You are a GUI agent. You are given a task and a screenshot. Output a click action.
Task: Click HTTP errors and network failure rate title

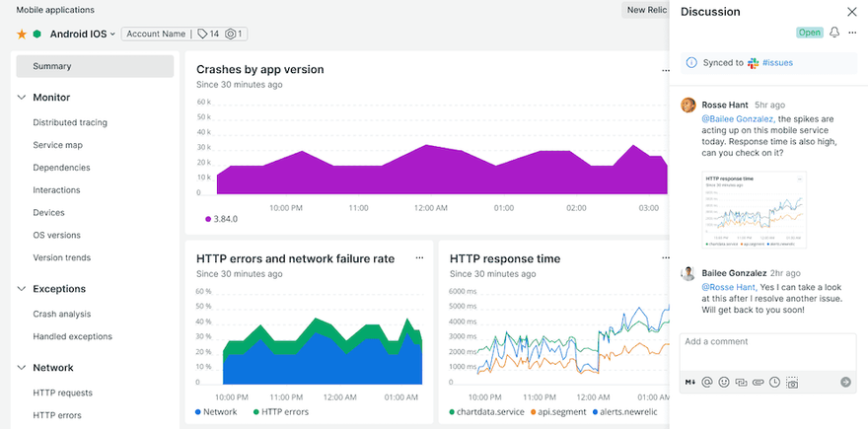pos(296,258)
